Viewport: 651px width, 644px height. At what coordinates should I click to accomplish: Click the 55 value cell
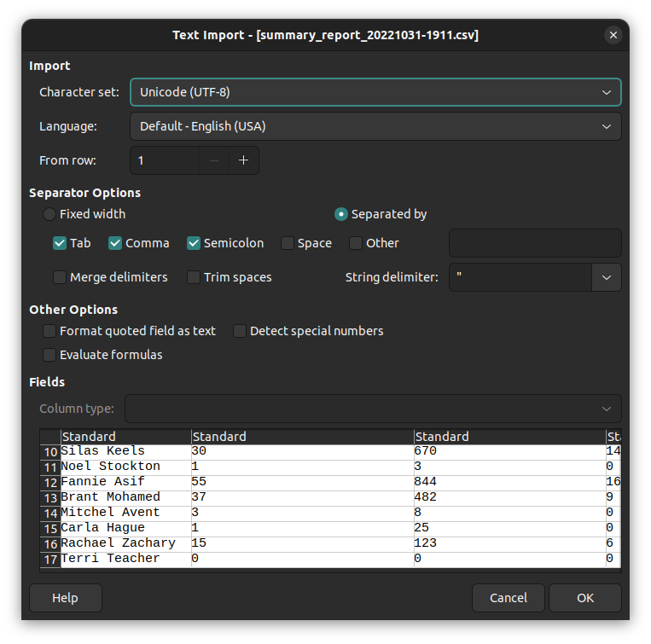click(x=303, y=482)
